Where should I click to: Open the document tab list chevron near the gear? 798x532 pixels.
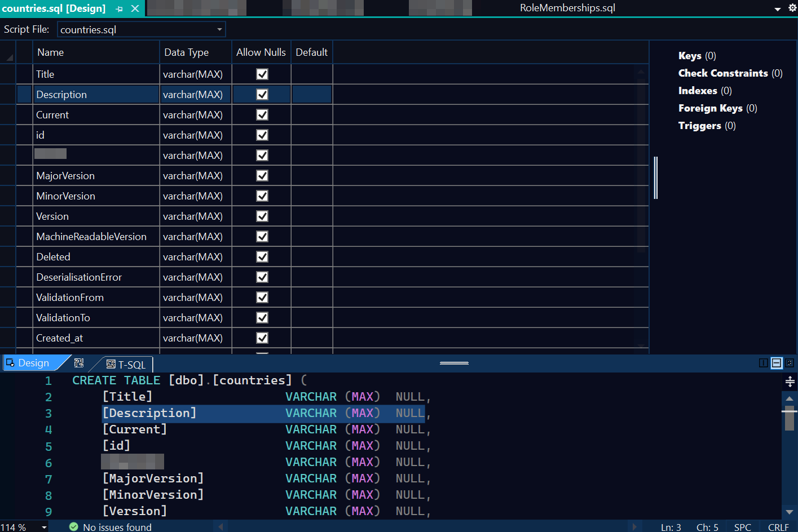pos(778,9)
